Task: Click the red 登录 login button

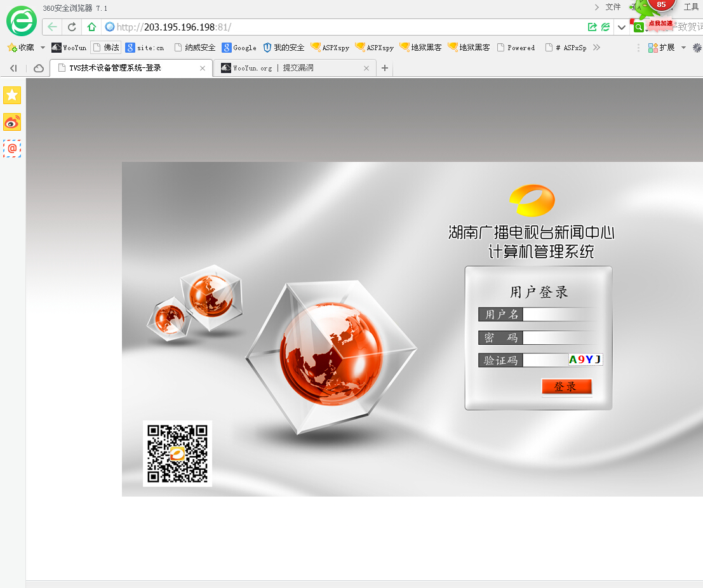Action: tap(566, 387)
